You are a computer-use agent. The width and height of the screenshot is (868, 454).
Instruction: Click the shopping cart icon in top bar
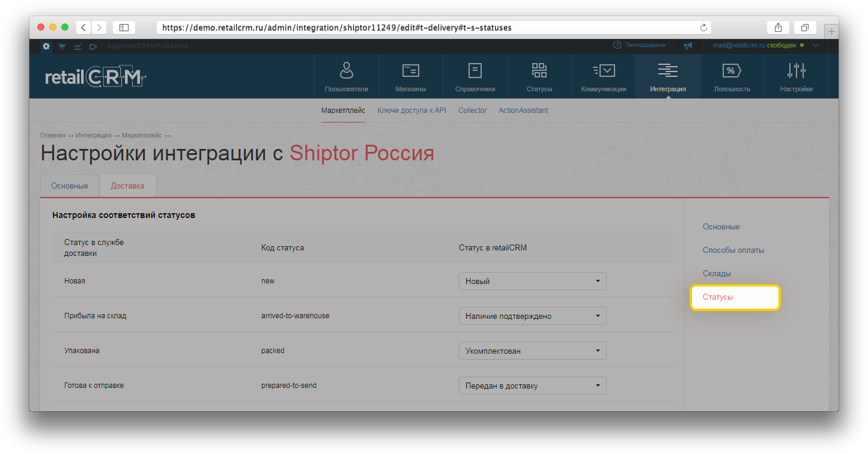(62, 46)
